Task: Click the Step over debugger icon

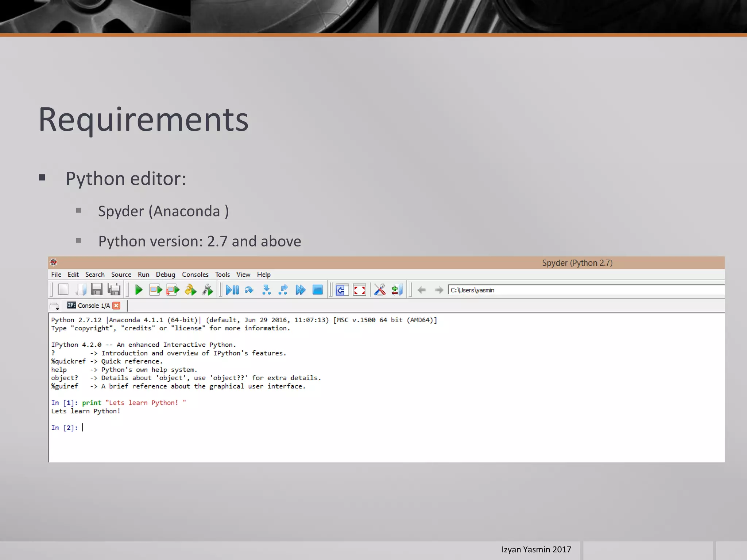Action: 249,290
